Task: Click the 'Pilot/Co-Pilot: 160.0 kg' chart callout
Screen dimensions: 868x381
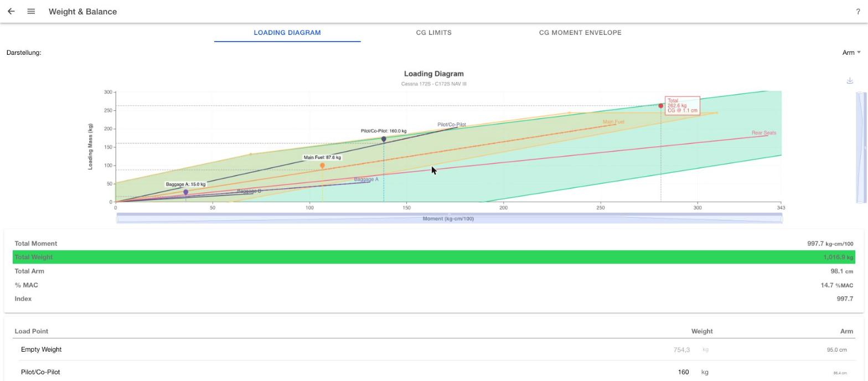Action: click(384, 131)
